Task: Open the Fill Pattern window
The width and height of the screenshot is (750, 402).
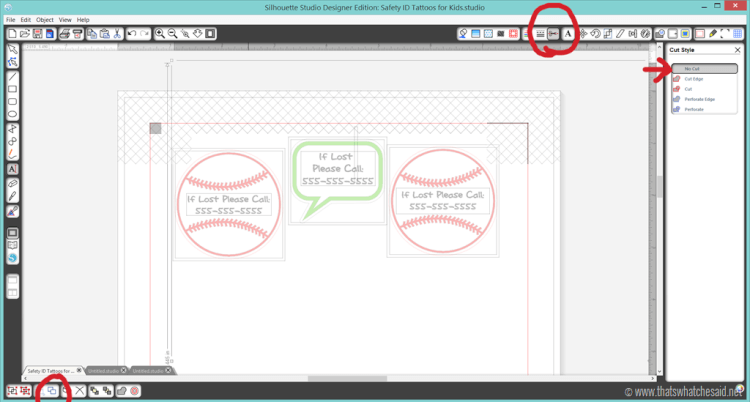Action: pos(488,34)
